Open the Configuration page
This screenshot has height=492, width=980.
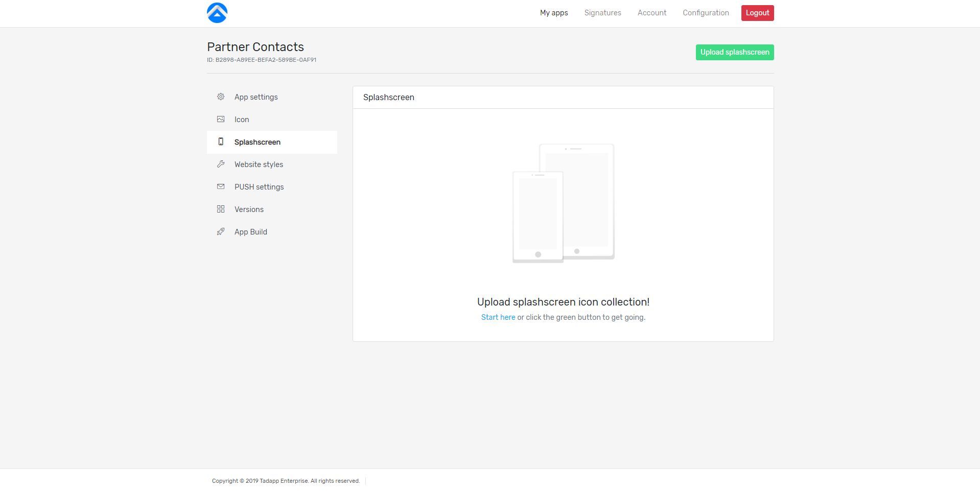tap(706, 13)
